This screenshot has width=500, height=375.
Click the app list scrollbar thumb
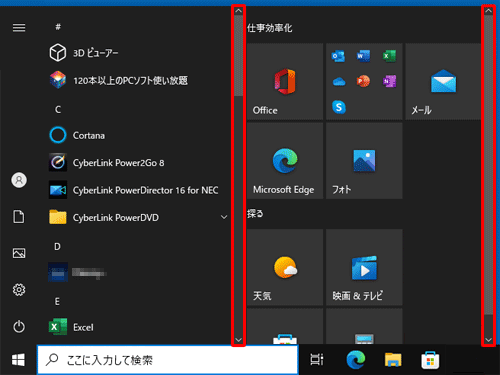pyautogui.click(x=238, y=56)
